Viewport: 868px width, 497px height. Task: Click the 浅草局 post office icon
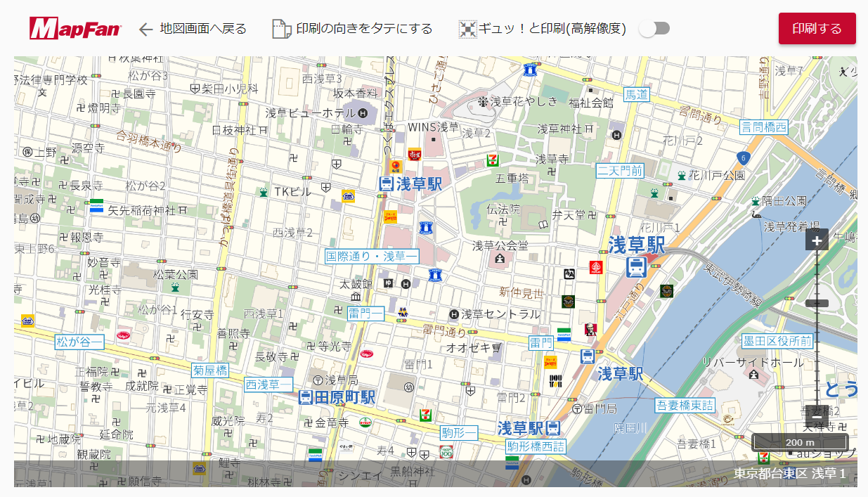318,380
